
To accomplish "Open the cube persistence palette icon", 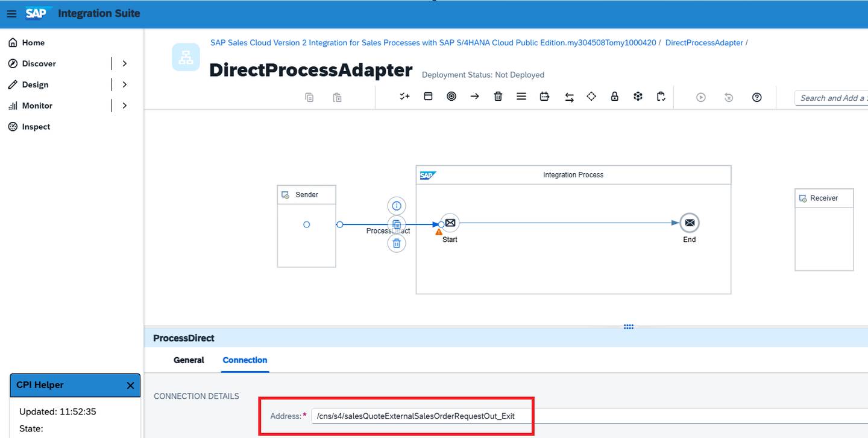I will pos(638,97).
